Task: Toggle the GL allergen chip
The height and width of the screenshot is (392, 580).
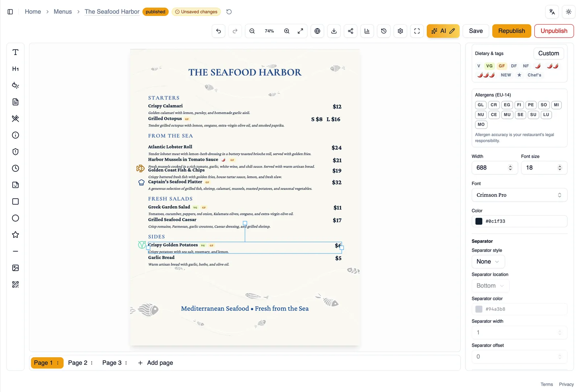Action: tap(481, 105)
